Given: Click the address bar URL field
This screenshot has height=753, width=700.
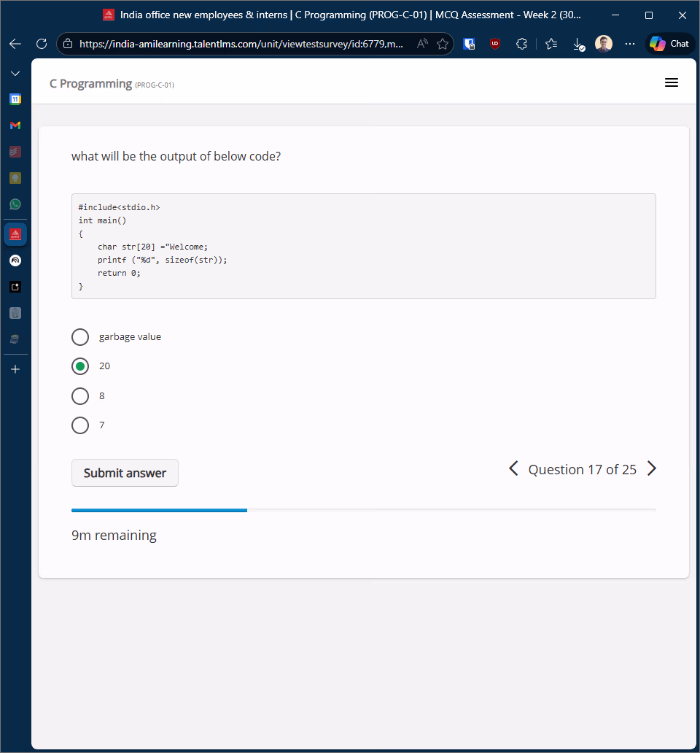Looking at the screenshot, I should [x=241, y=44].
